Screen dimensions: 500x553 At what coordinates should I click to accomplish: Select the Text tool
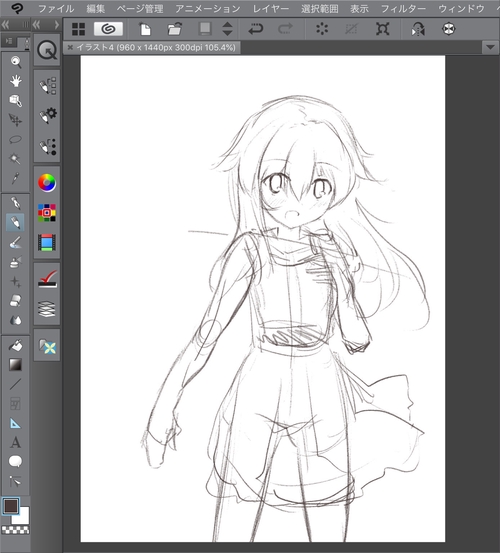(x=15, y=442)
